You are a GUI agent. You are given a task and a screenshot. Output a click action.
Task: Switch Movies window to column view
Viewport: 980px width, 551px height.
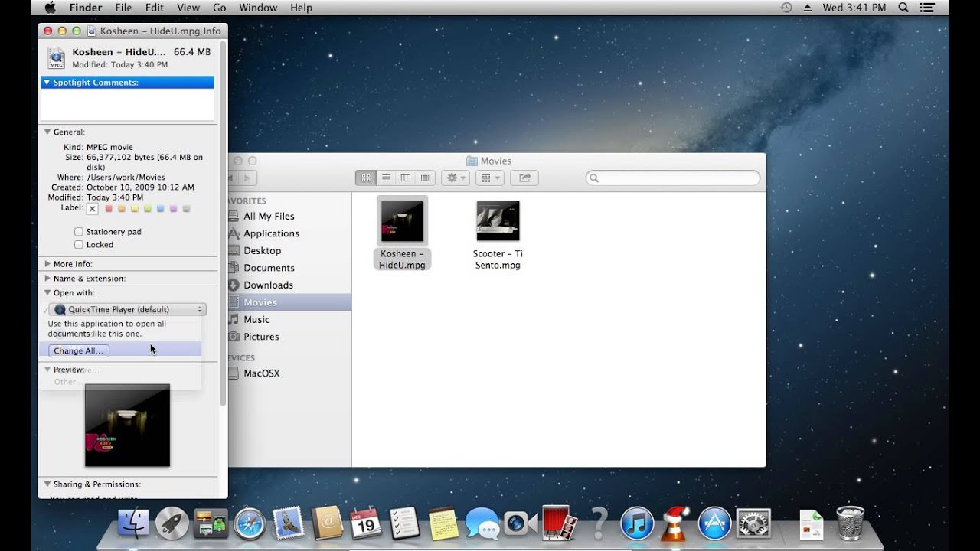[406, 178]
